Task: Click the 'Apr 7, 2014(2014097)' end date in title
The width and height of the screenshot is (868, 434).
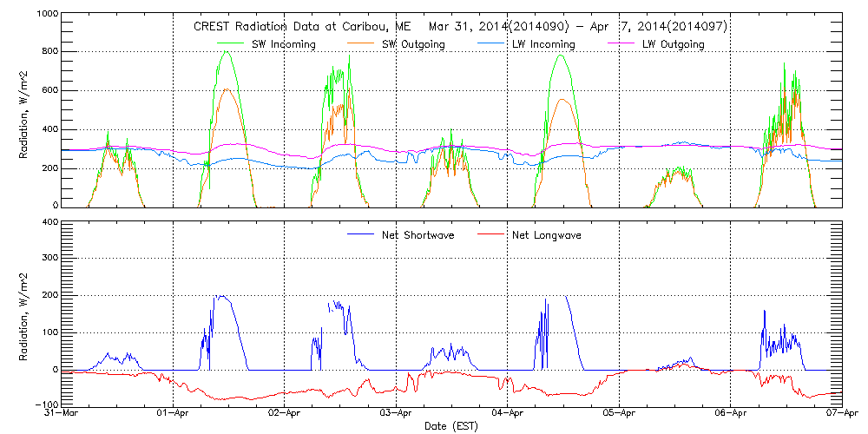Action: pos(658,27)
